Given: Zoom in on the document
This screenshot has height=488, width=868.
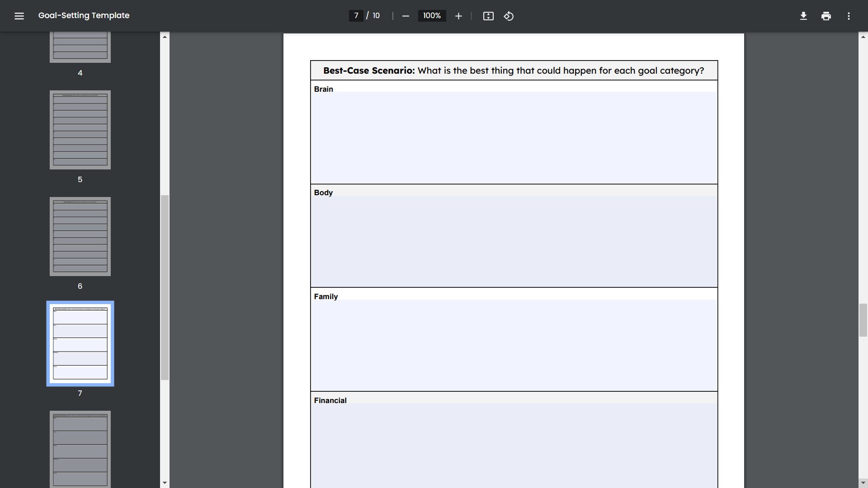Looking at the screenshot, I should [x=458, y=16].
